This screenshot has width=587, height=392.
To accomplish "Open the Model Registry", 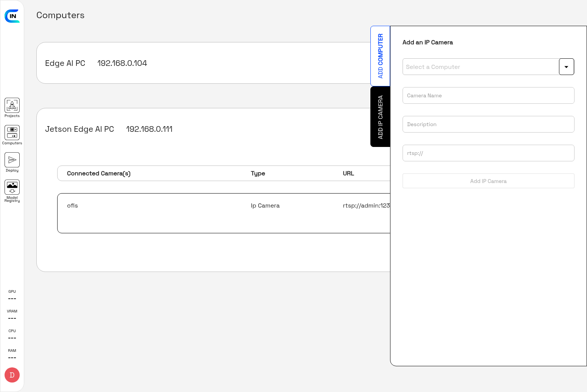I will [12, 189].
